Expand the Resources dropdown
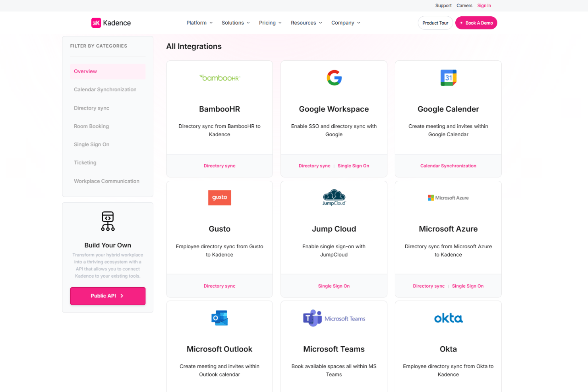Screen dimensions: 588x392 306,23
